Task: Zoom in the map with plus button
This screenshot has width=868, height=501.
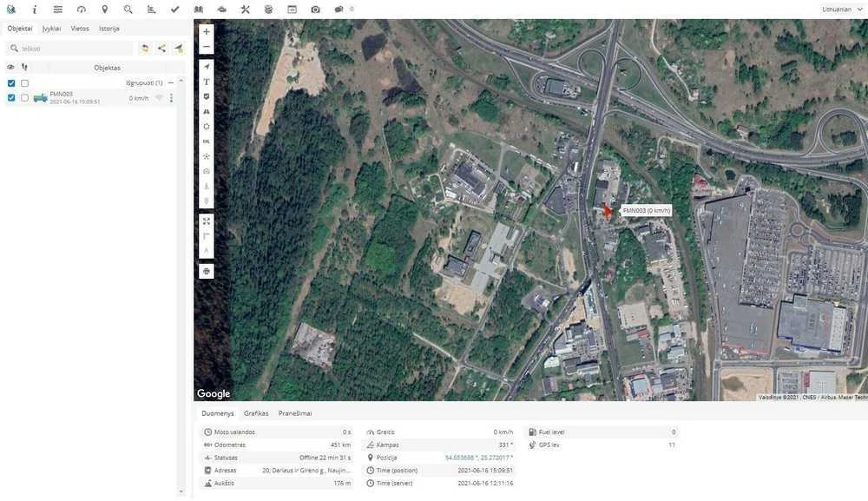Action: point(207,31)
